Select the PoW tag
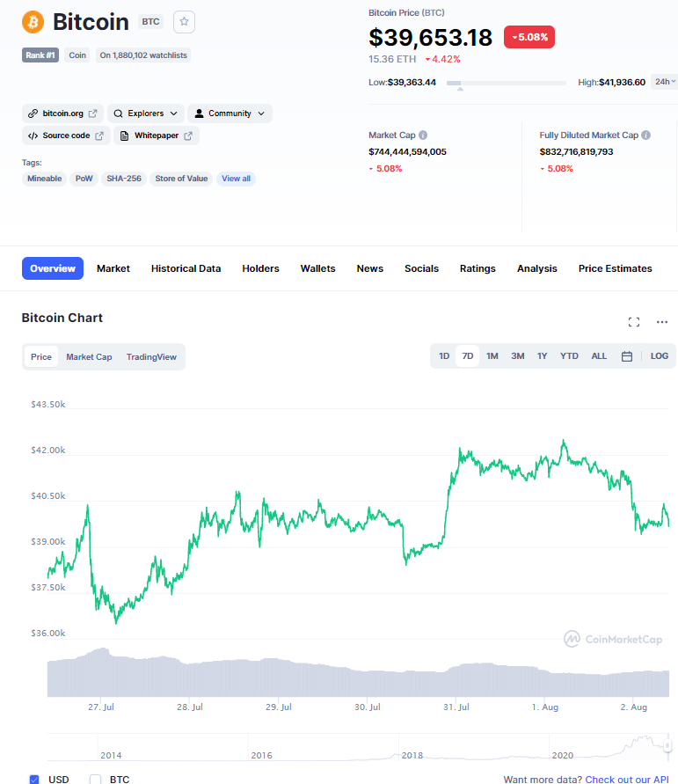 click(x=84, y=179)
